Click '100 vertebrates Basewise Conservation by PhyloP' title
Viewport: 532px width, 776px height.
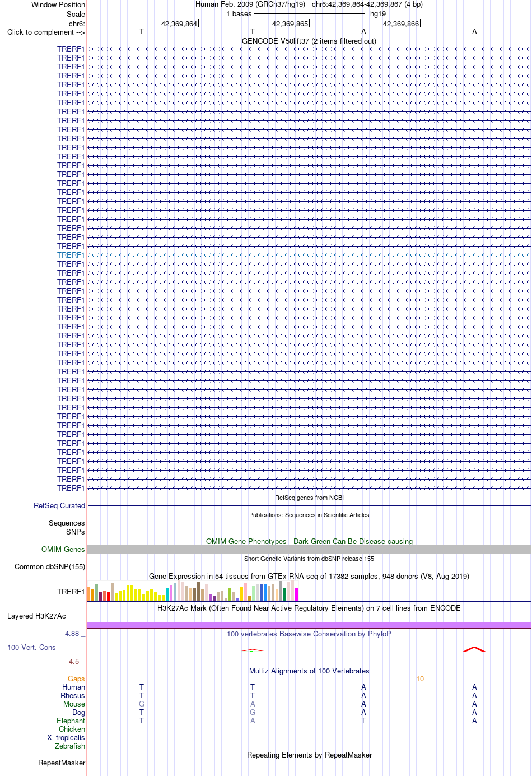[309, 634]
